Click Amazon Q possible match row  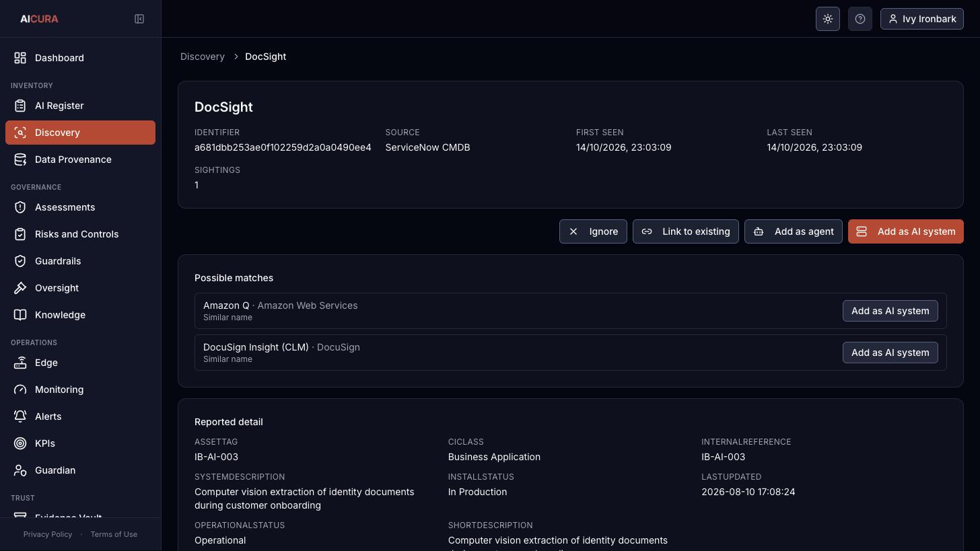(x=570, y=311)
